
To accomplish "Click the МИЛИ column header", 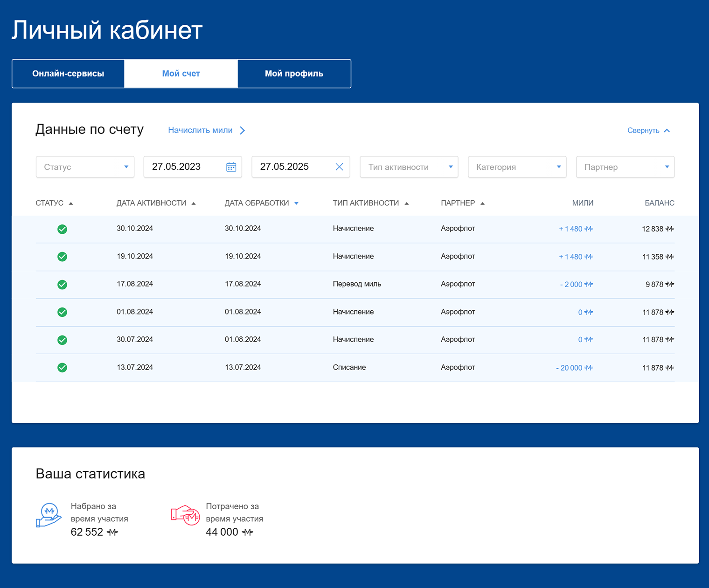I will (x=583, y=203).
